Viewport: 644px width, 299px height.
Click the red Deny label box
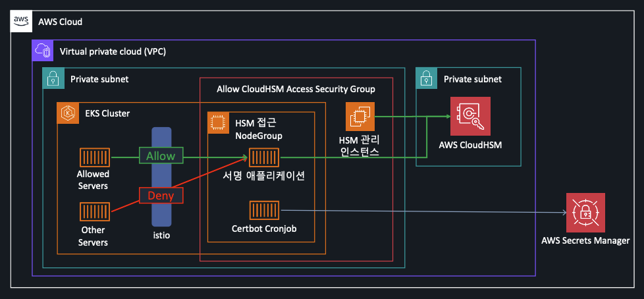(x=161, y=196)
